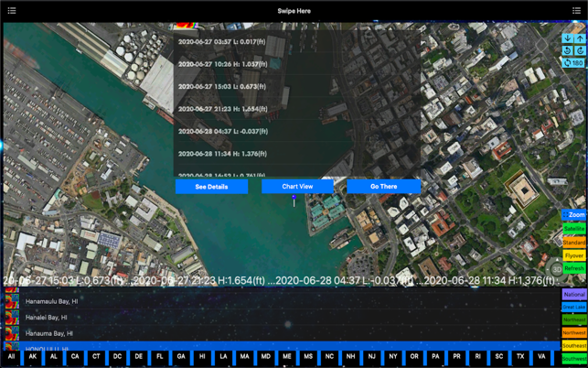The width and height of the screenshot is (588, 368).
Task: Rotate map clockwise icon
Action: click(x=580, y=50)
